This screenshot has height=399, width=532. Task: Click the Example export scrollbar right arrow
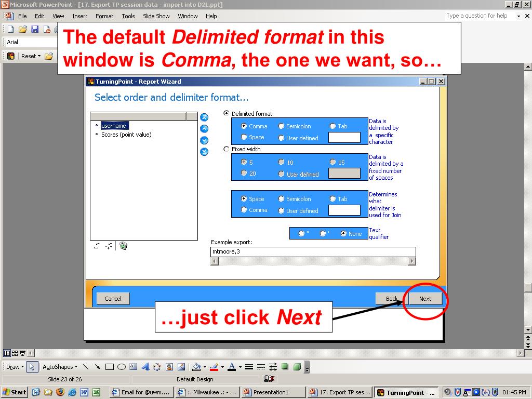pyautogui.click(x=412, y=261)
